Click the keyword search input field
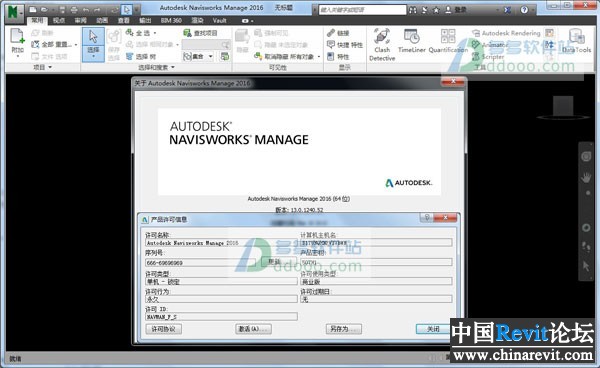This screenshot has width=600, height=368. 362,10
